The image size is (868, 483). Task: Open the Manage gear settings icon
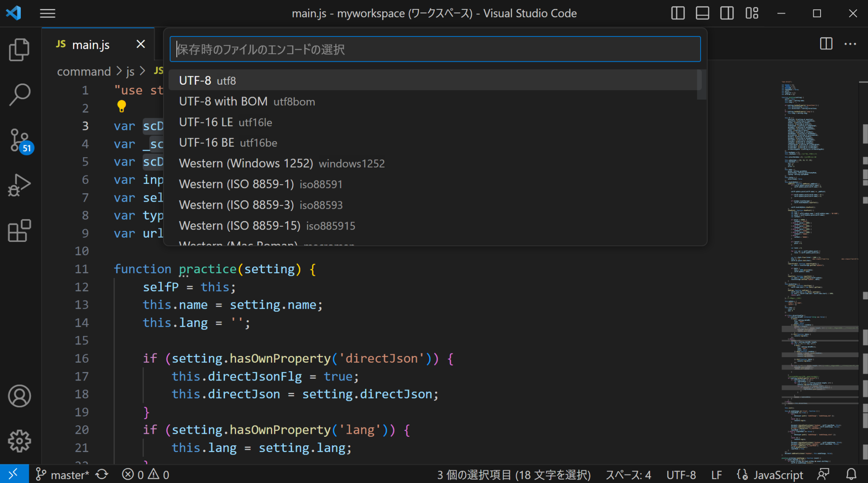[19, 441]
